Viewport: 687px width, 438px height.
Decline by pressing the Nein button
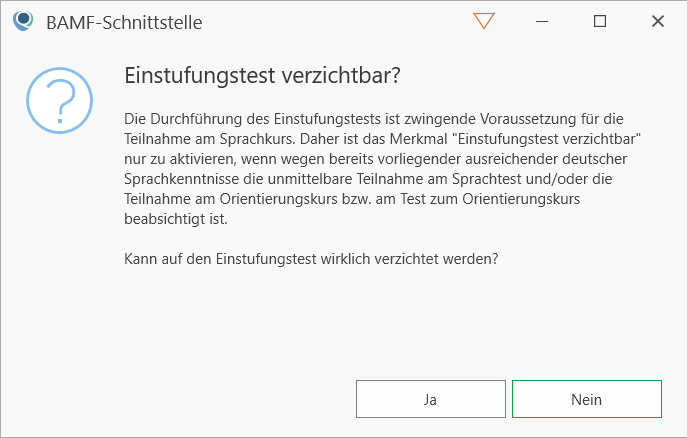[x=586, y=399]
